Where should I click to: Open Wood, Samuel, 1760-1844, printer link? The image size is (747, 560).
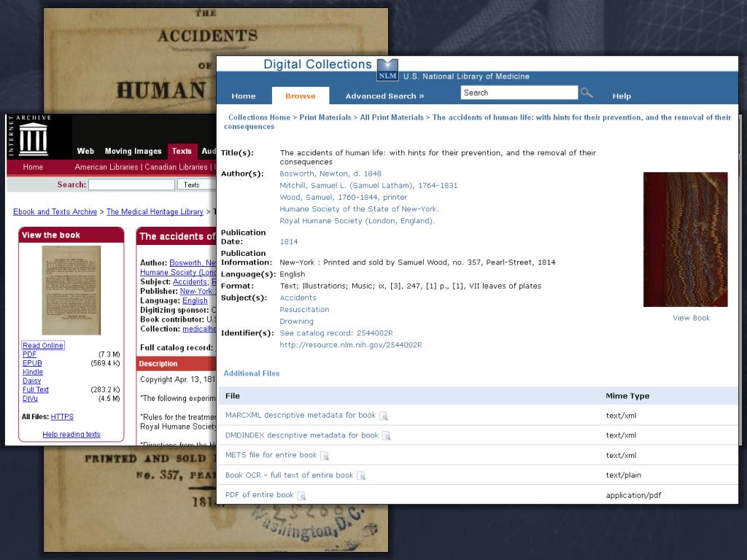344,197
